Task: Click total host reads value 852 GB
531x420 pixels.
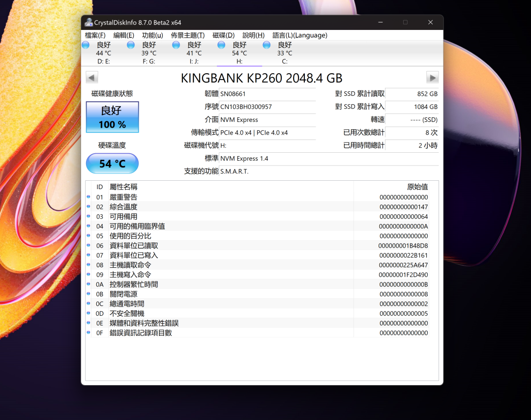Action: [x=412, y=94]
